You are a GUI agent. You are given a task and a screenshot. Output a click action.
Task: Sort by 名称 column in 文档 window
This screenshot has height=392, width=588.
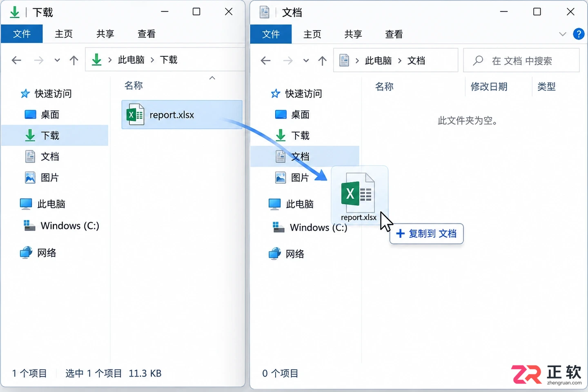(x=384, y=87)
